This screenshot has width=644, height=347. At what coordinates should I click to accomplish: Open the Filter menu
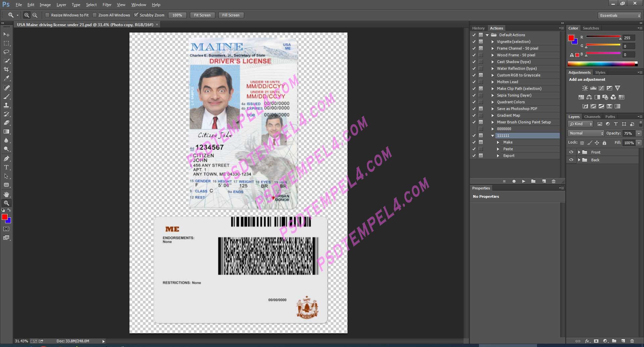click(107, 4)
